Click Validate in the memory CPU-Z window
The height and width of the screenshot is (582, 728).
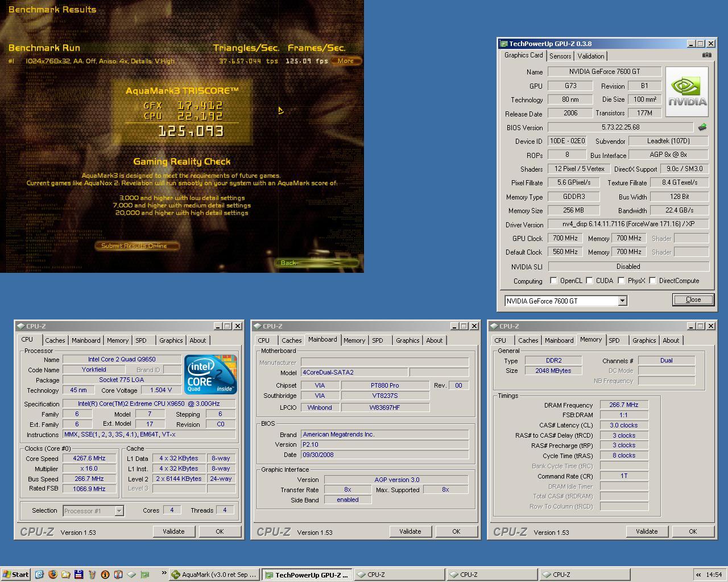647,531
